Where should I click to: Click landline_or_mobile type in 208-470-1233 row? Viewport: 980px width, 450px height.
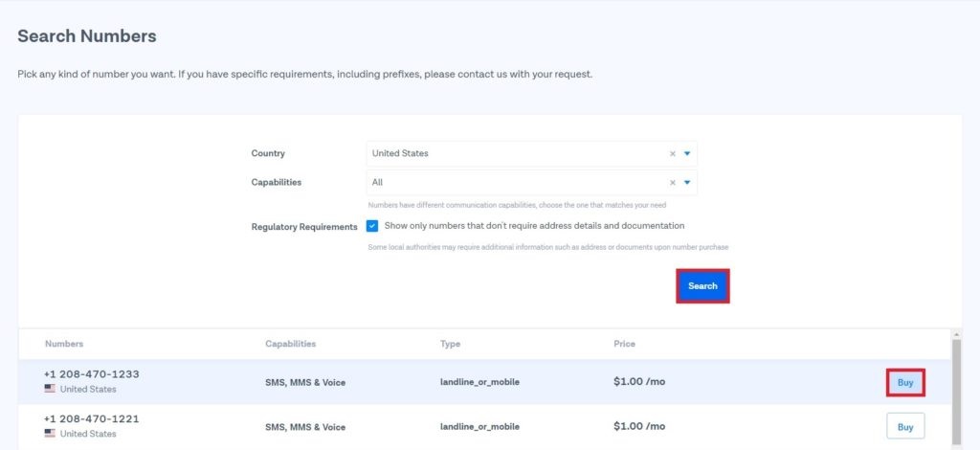[479, 382]
